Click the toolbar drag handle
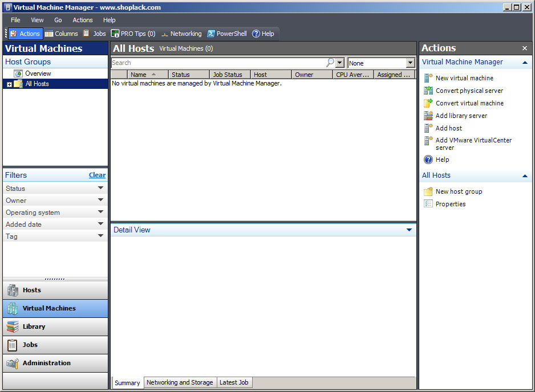 pyautogui.click(x=6, y=34)
